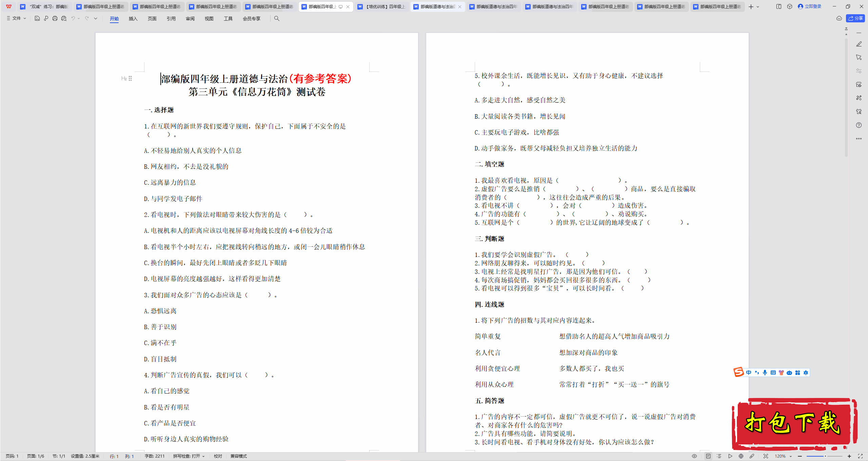868x461 pixels.
Task: Open the 页面 ribbon tab
Action: tap(152, 19)
